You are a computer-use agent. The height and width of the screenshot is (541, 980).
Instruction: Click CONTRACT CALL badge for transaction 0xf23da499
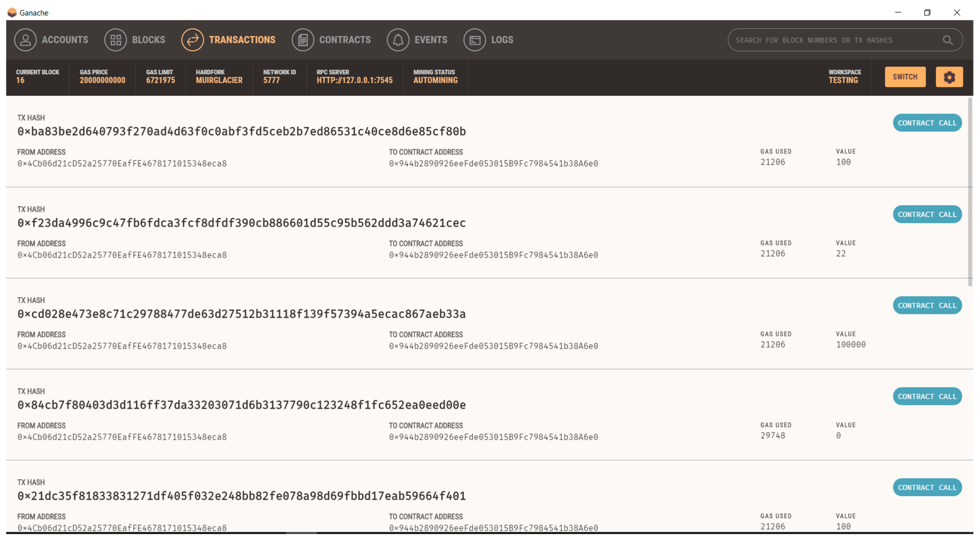[x=927, y=214]
